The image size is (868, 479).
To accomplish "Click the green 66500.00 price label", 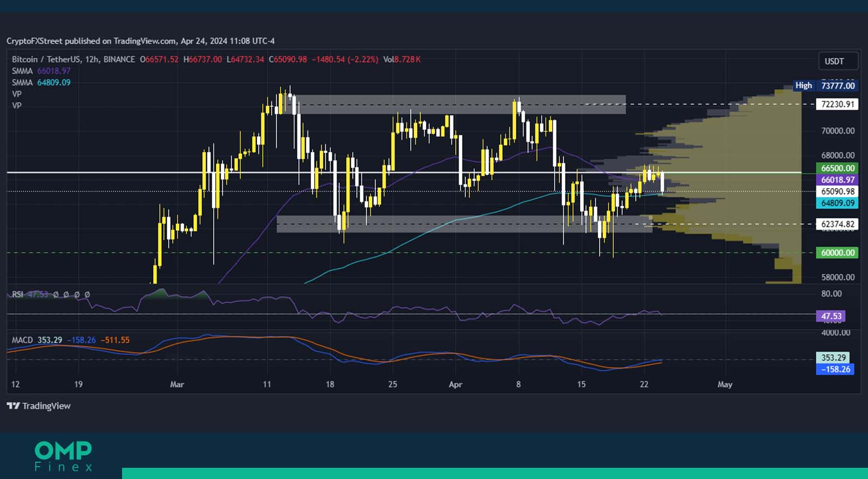I will tap(837, 168).
